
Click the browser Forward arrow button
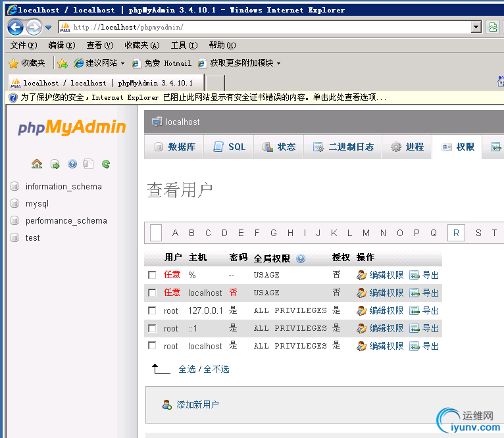tap(34, 28)
